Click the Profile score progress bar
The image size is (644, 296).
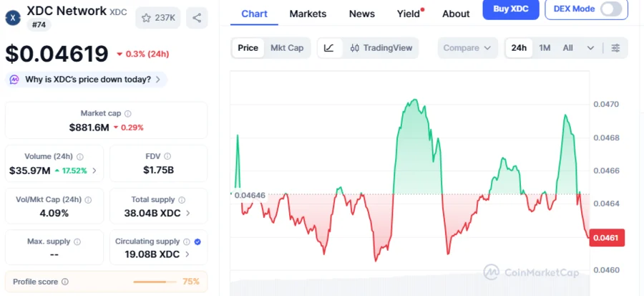pos(155,282)
